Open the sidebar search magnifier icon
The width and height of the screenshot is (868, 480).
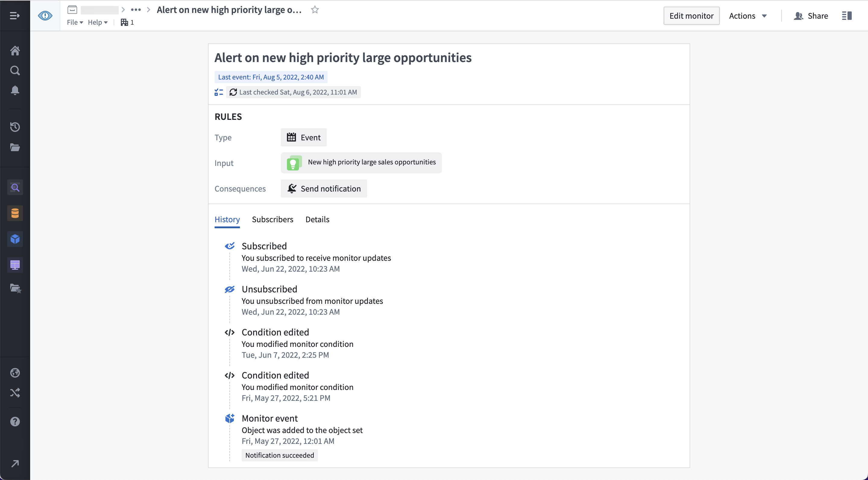[x=15, y=70]
